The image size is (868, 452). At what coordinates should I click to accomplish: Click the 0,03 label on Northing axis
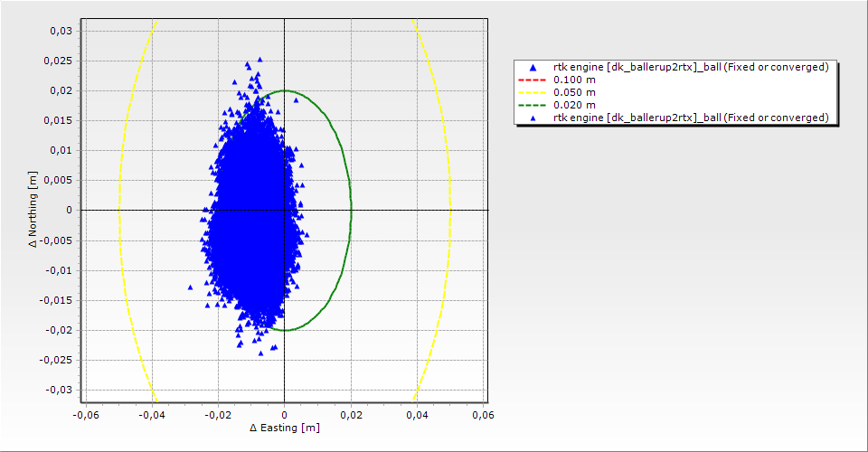pos(61,31)
